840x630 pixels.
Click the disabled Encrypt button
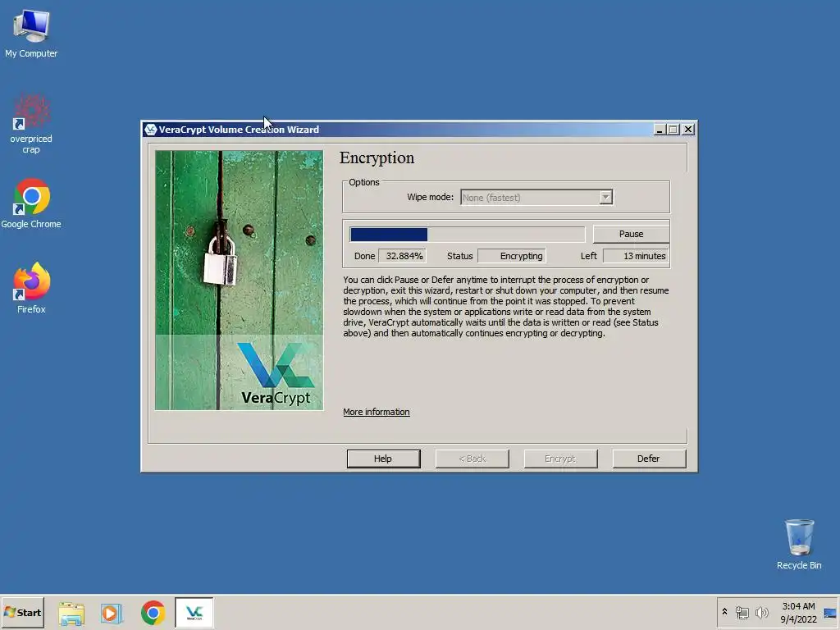tap(560, 459)
